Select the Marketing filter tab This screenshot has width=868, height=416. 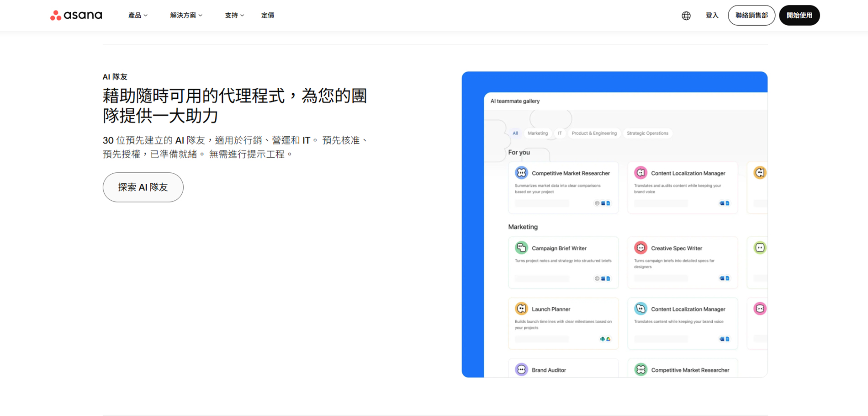(x=538, y=133)
